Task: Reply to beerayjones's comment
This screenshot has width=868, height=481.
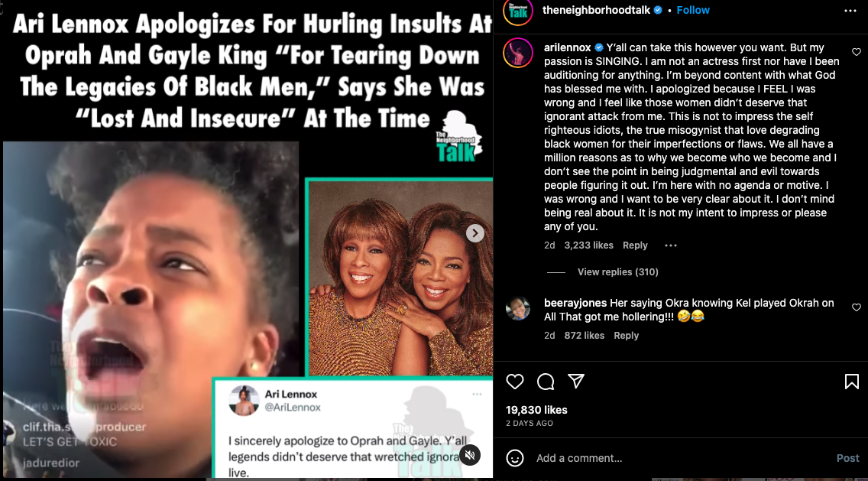Action: coord(626,335)
